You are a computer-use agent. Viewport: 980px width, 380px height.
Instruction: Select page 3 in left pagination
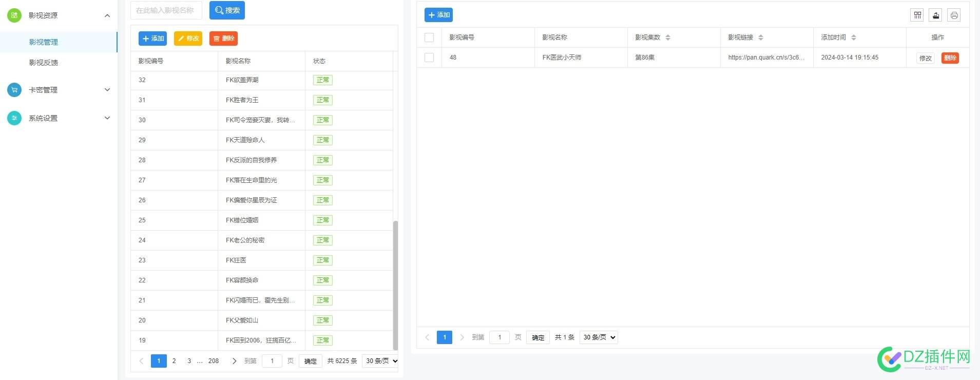coord(189,361)
